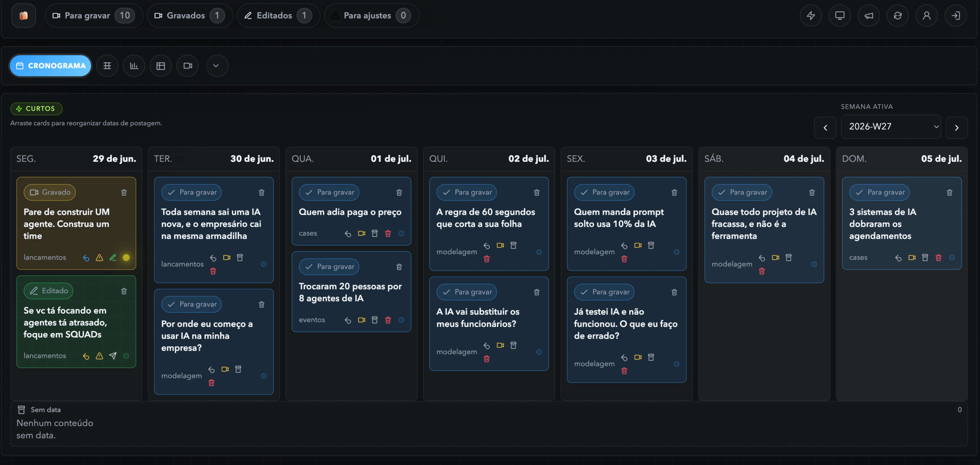Delete the 'Quem adia paga o preço' card
Screen dimensions: 980x465
click(399, 193)
